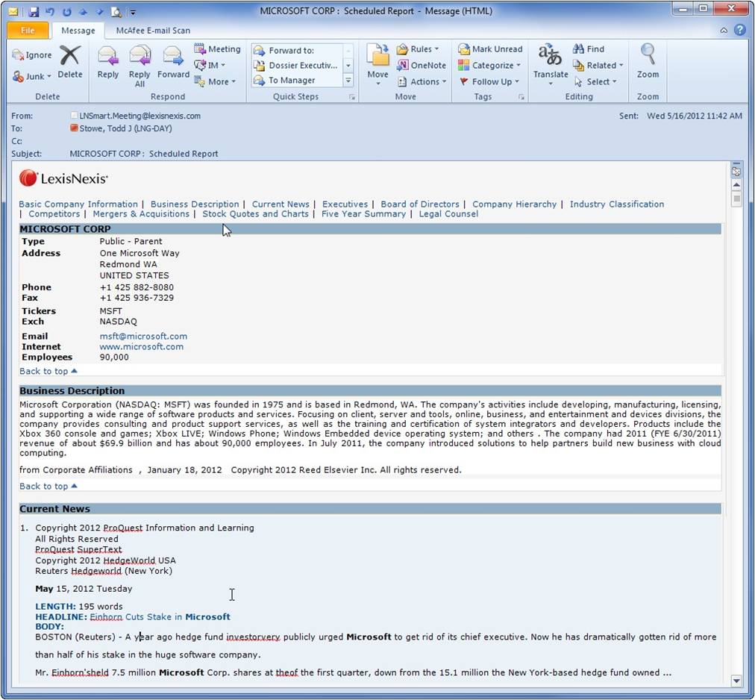The height and width of the screenshot is (700, 755).
Task: Click the Save icon in quick access toolbar
Action: 34,11
